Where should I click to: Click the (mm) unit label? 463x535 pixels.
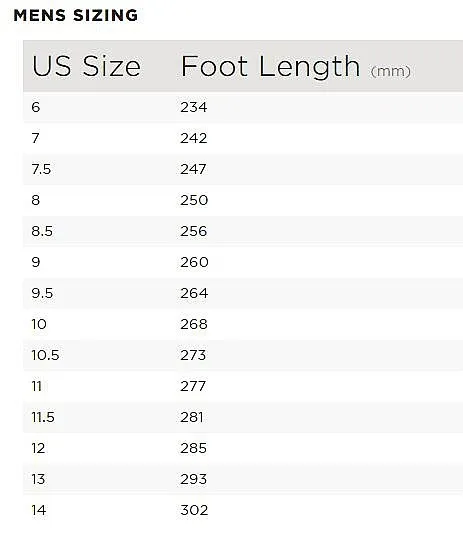(391, 71)
